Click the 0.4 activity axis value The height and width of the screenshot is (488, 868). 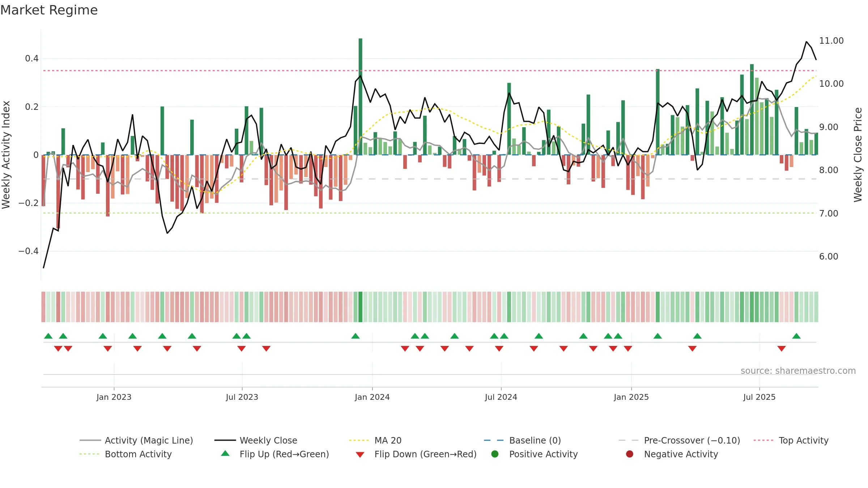[32, 59]
